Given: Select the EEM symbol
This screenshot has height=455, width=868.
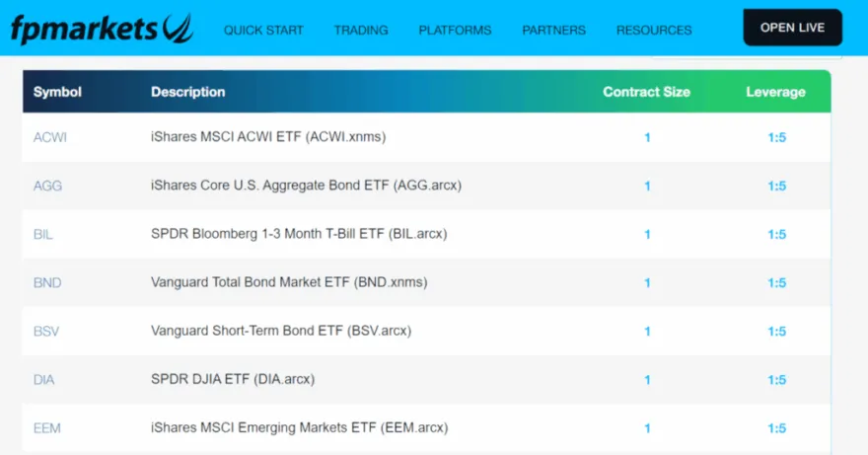Looking at the screenshot, I should coord(47,428).
